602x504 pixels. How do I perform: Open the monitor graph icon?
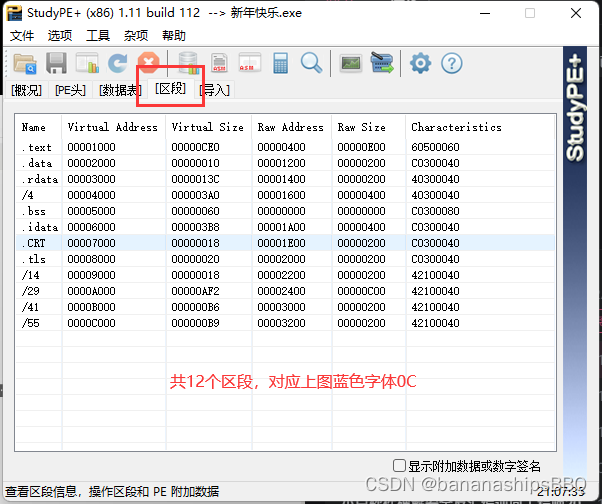pyautogui.click(x=351, y=63)
